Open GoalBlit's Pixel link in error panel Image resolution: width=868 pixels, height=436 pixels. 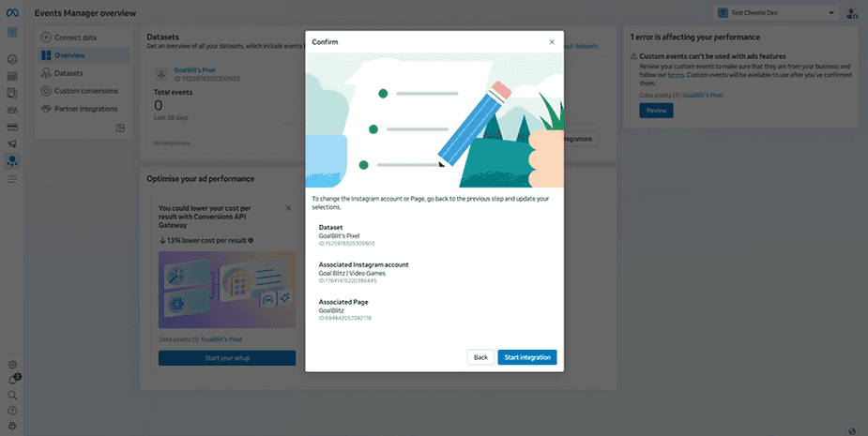703,95
